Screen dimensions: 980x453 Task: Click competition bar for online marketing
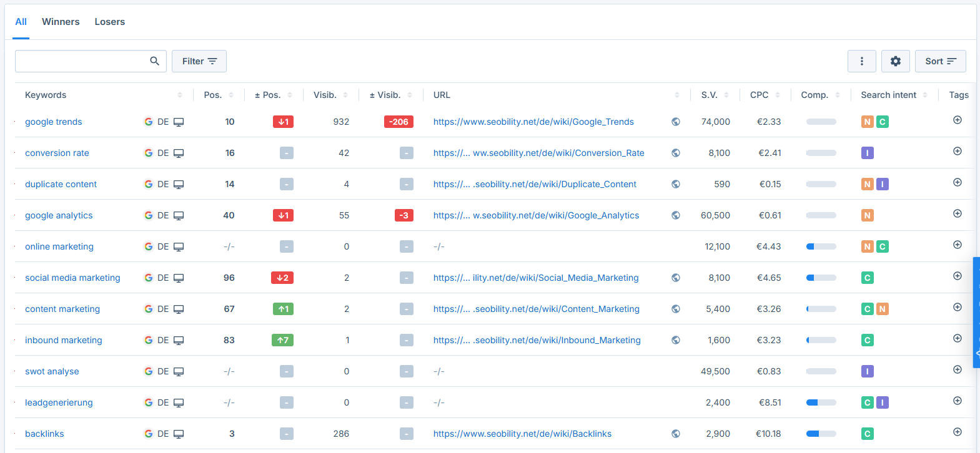tap(821, 246)
